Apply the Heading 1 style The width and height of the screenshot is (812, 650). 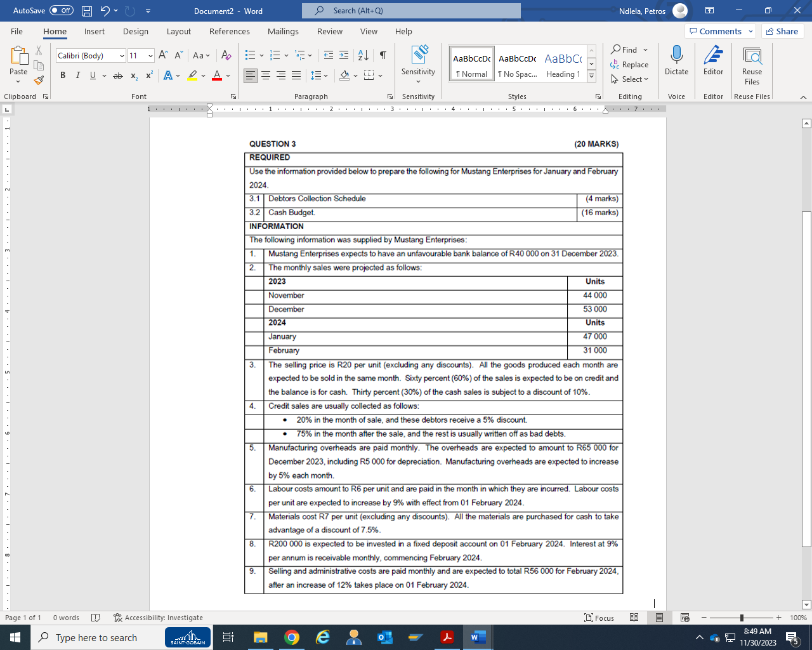point(563,65)
